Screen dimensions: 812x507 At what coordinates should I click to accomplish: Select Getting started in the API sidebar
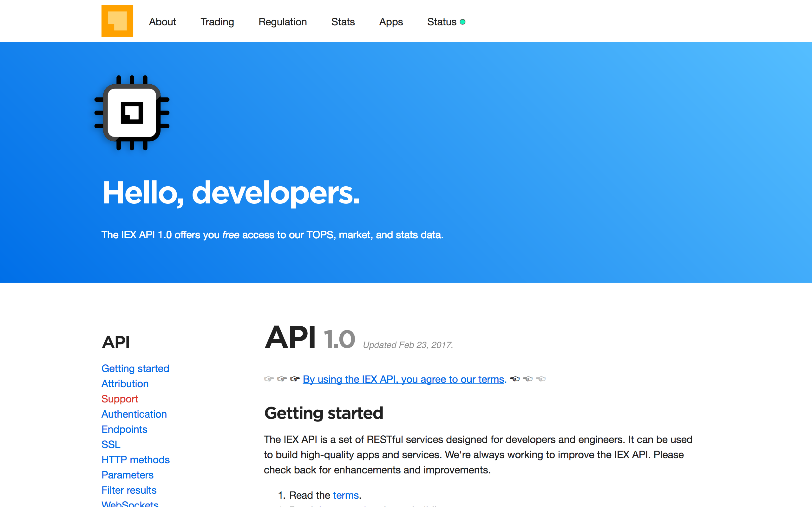coord(135,368)
